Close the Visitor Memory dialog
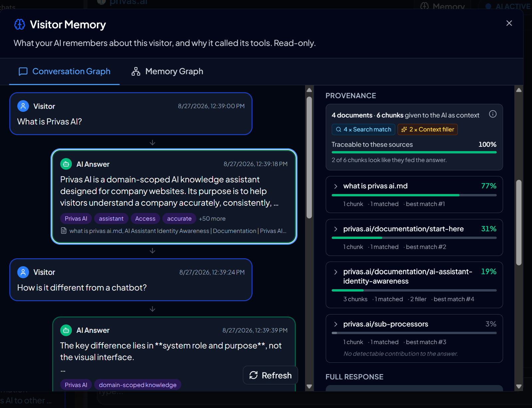Image resolution: width=532 pixels, height=408 pixels. [509, 23]
